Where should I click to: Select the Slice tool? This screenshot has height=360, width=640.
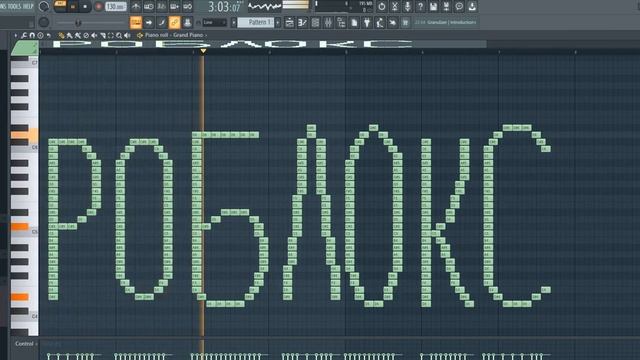pyautogui.click(x=103, y=36)
